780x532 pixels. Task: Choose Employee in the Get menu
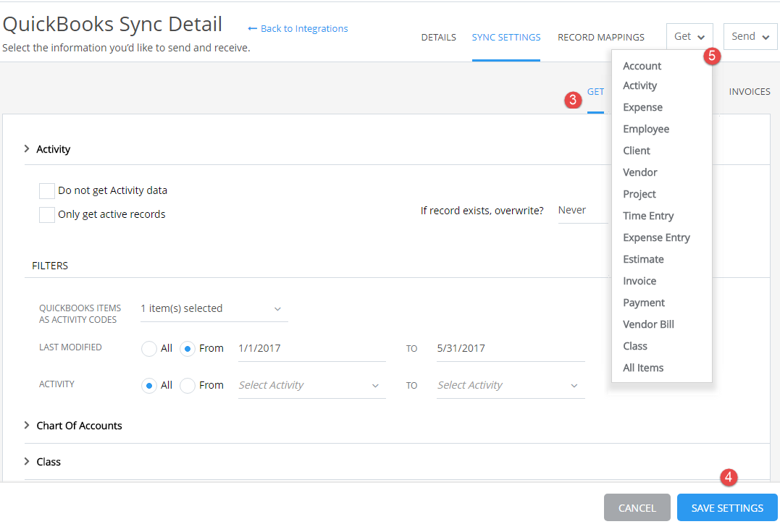(x=646, y=128)
